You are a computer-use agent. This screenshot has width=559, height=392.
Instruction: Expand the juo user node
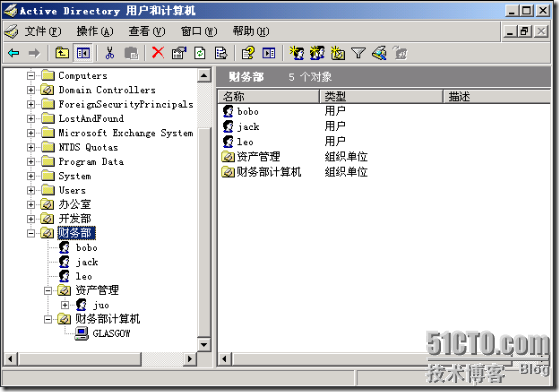click(x=65, y=305)
